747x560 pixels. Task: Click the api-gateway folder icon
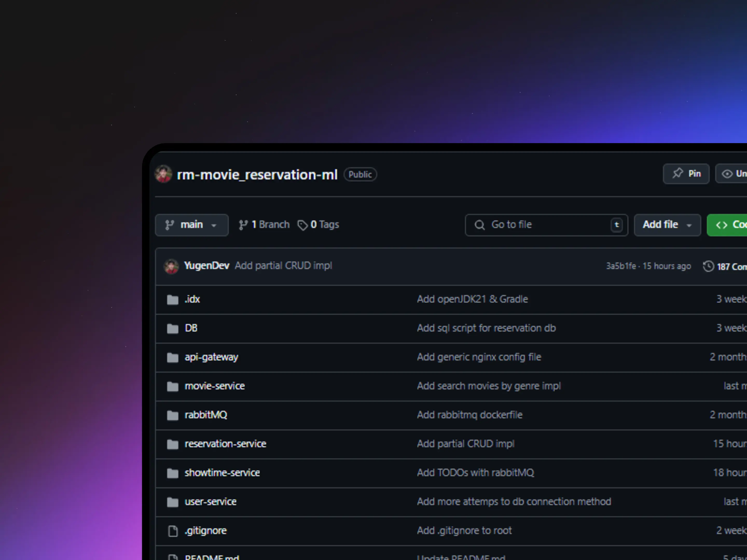coord(172,358)
